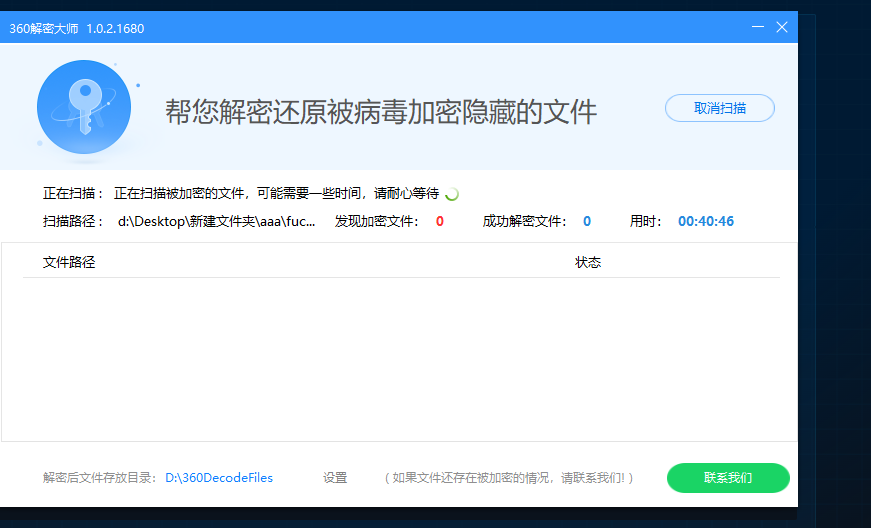The height and width of the screenshot is (528, 871).
Task: Click the red encrypted-files count 0
Action: point(439,222)
